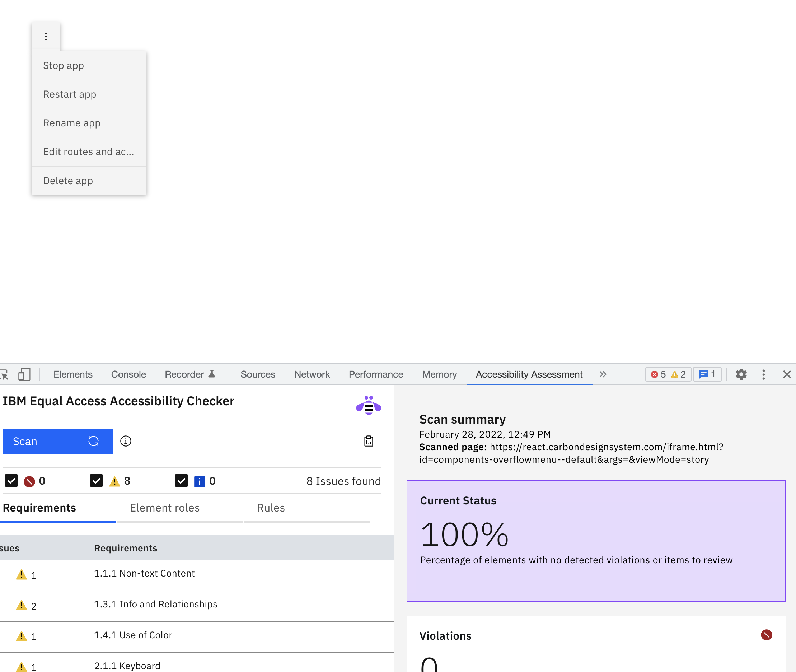
Task: Switch to the Element roles tab
Action: click(x=164, y=508)
